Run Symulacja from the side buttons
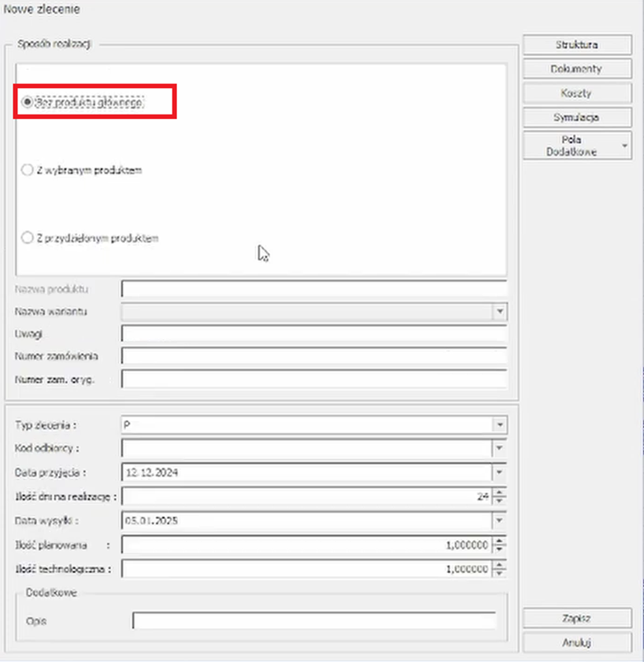This screenshot has height=662, width=644. (x=577, y=117)
